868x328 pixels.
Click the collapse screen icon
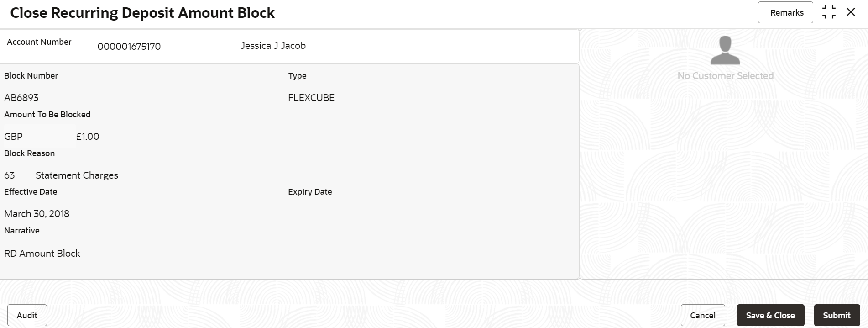point(829,12)
